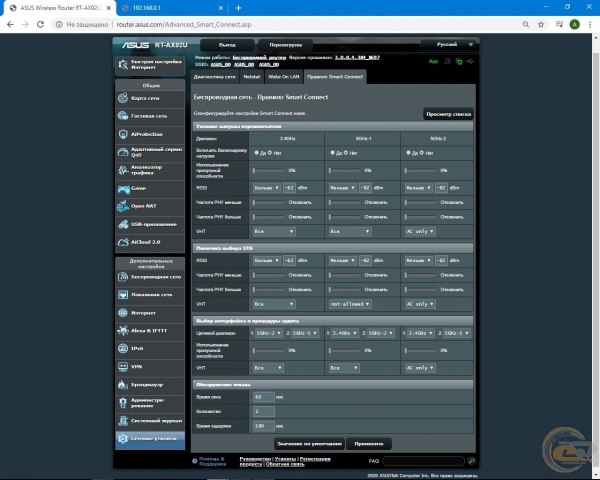Open 2.4GHz RSSI 'Больше' dropdown in first section

(x=265, y=186)
